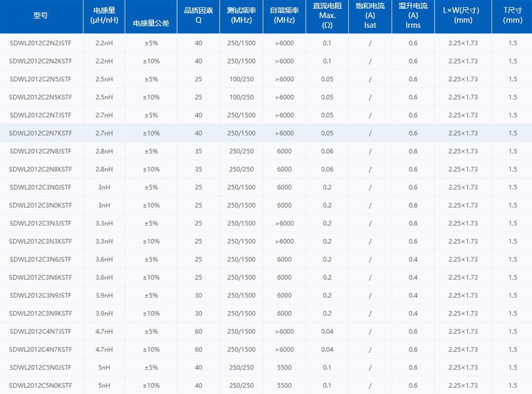532x394 pixels.
Task: Click the 型号 column header
Action: coord(40,16)
